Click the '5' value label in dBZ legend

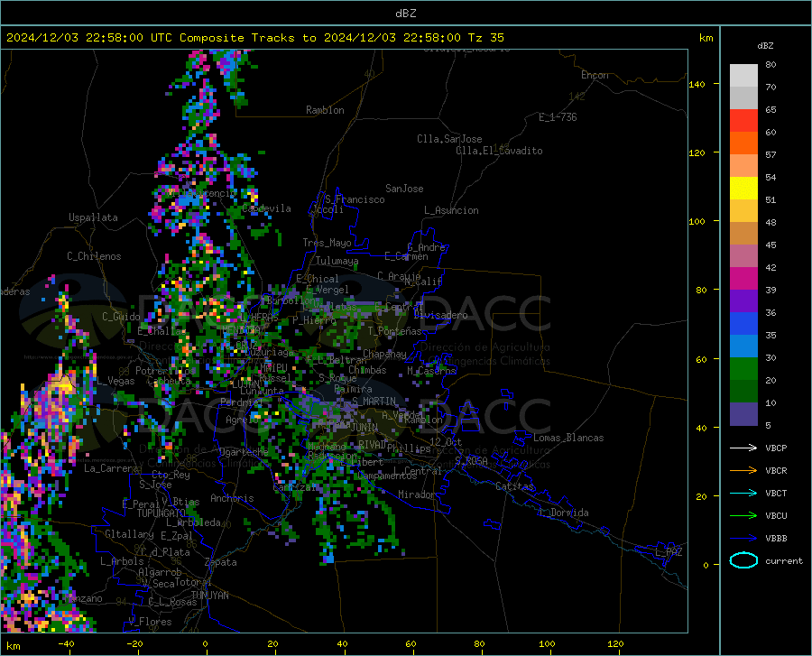click(x=768, y=426)
